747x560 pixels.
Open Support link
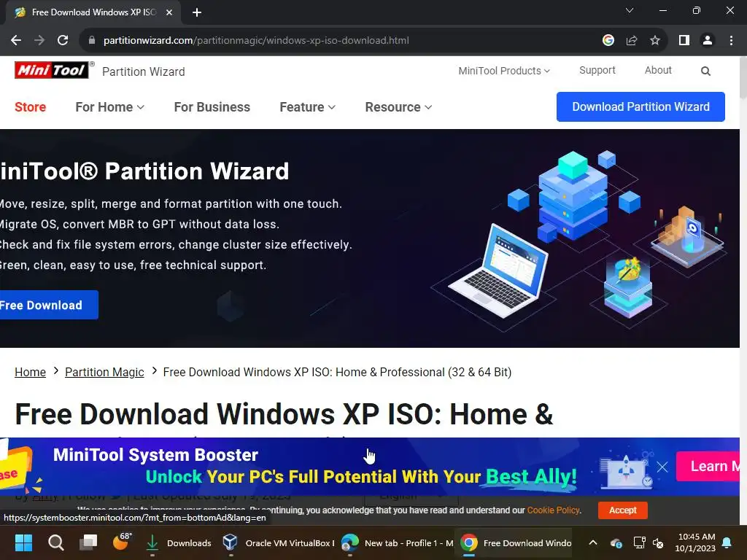[597, 71]
